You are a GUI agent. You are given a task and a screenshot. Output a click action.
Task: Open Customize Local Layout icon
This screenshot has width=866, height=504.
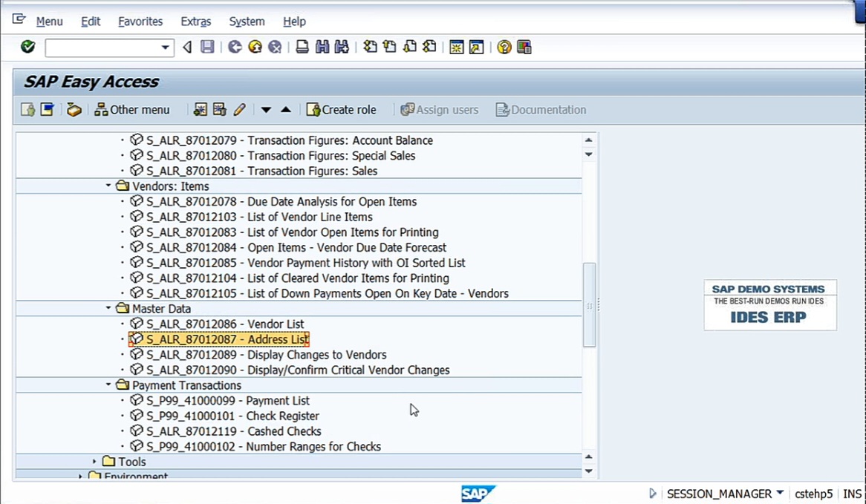[524, 47]
